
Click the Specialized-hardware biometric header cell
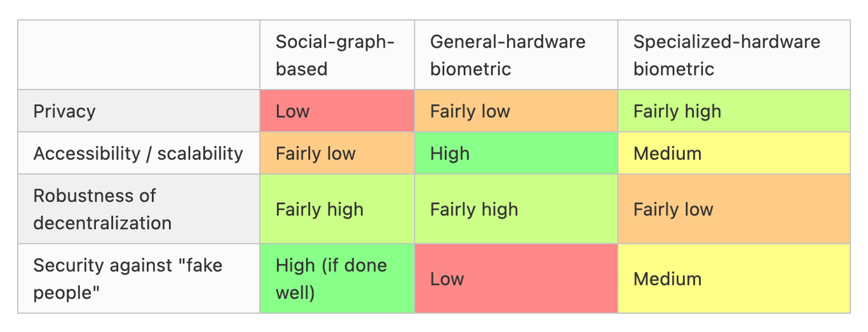(x=734, y=55)
